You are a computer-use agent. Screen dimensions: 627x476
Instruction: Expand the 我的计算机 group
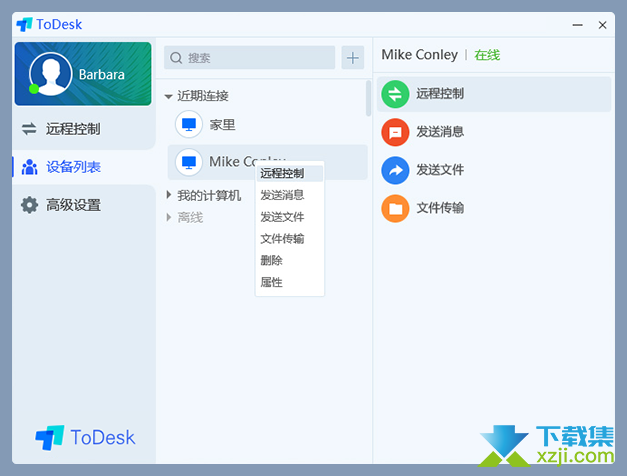169,195
